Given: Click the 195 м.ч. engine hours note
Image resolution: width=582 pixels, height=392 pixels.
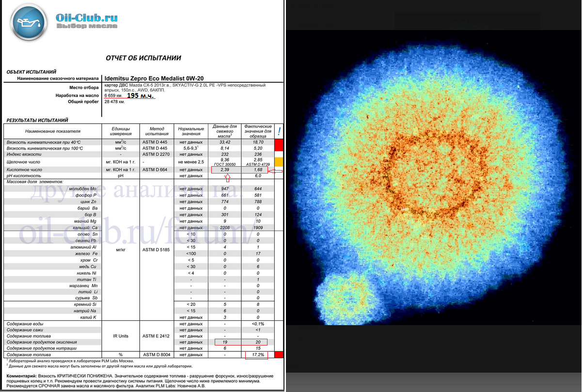Looking at the screenshot, I should [141, 96].
